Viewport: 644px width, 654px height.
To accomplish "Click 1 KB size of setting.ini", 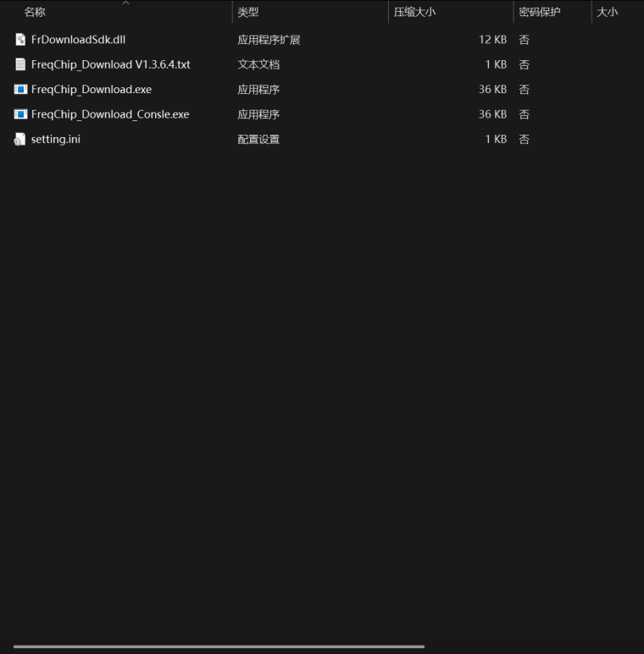I will point(496,139).
